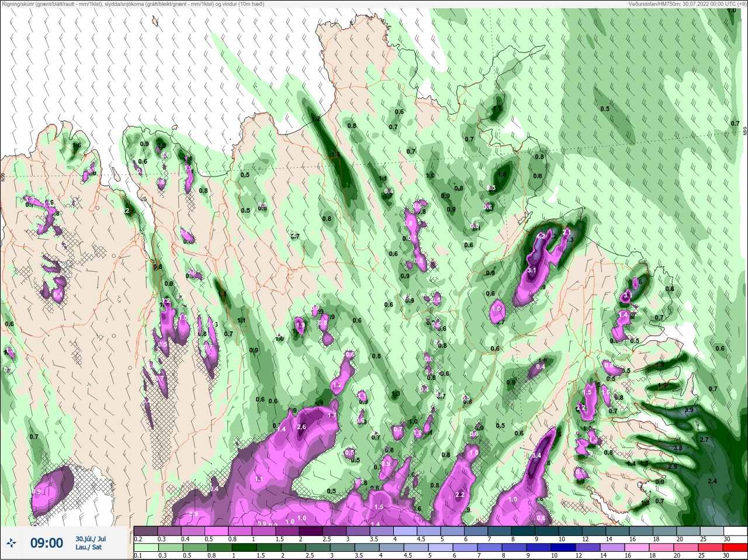Screen dimensions: 748x560
Task: Click the N99 label on left map edge
Action: point(3,176)
